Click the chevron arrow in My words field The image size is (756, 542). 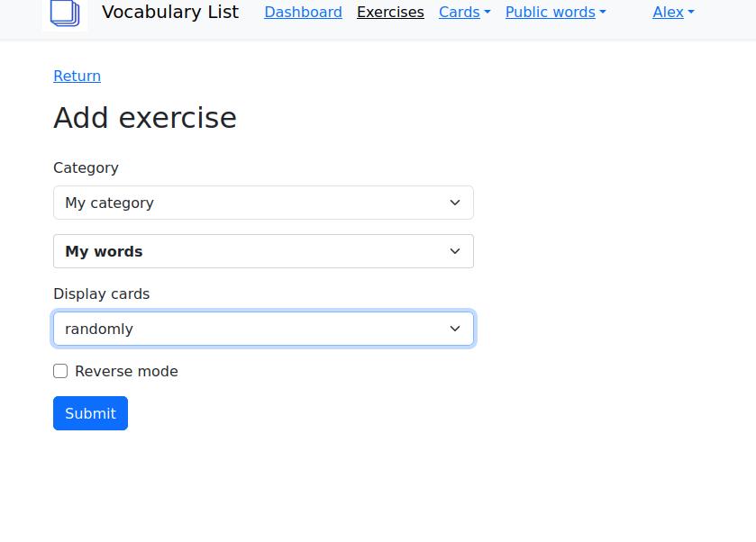455,251
